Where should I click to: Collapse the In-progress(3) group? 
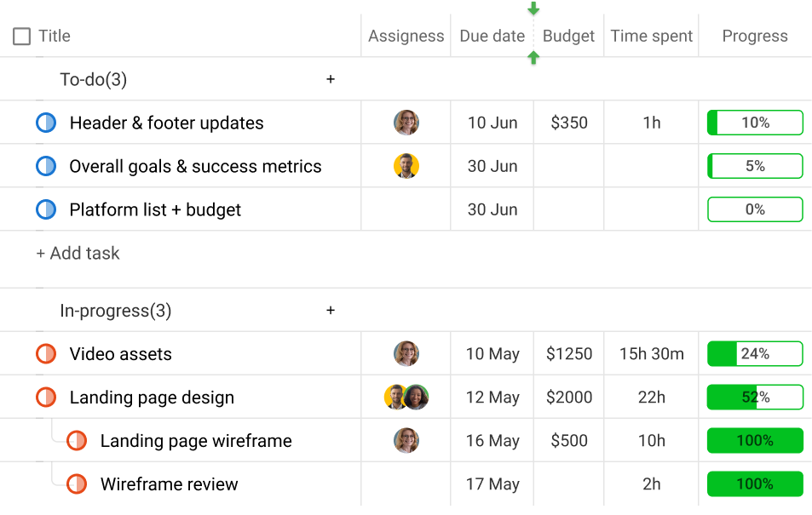(116, 310)
